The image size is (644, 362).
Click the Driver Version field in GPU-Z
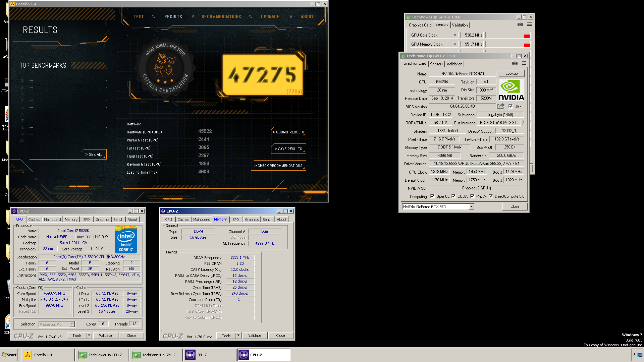(476, 164)
